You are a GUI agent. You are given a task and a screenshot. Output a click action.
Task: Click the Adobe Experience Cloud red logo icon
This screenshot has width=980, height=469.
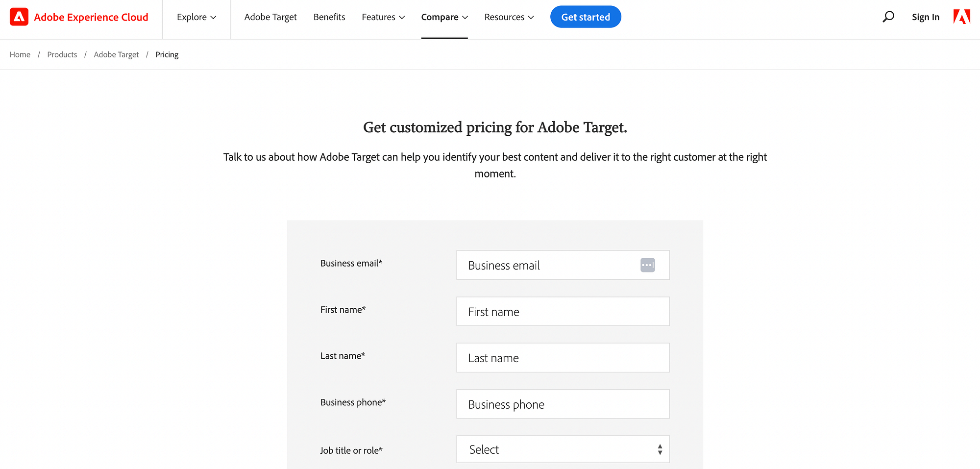coord(19,17)
